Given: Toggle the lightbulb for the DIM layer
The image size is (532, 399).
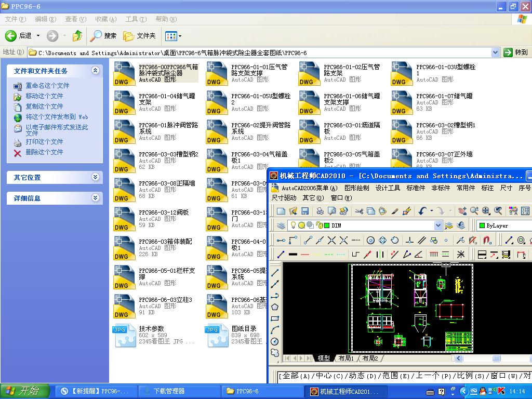Looking at the screenshot, I should click(x=293, y=224).
